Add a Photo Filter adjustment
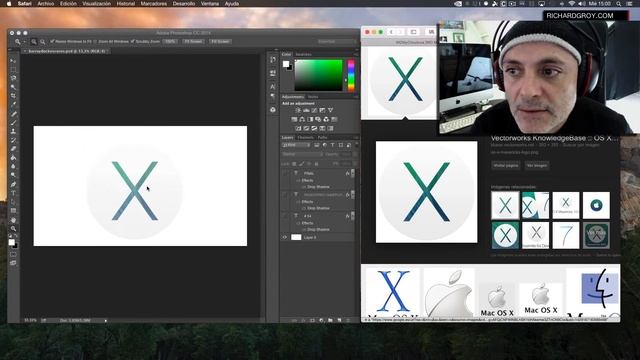Image resolution: width=640 pixels, height=360 pixels. click(x=318, y=120)
